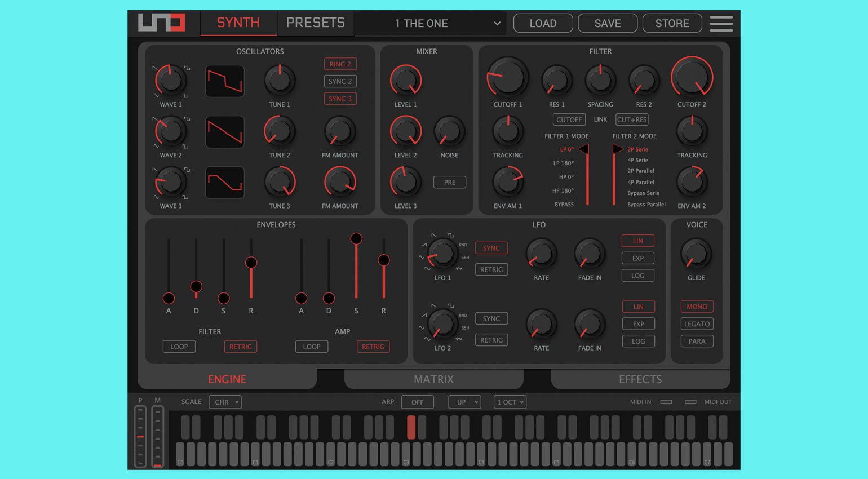The height and width of the screenshot is (479, 868).
Task: Select HP 180° filter 1 mode
Action: coord(563,190)
